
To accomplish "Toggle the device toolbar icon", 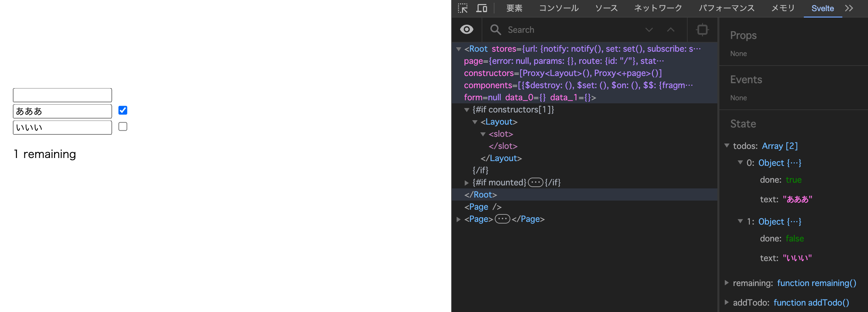I will (481, 8).
